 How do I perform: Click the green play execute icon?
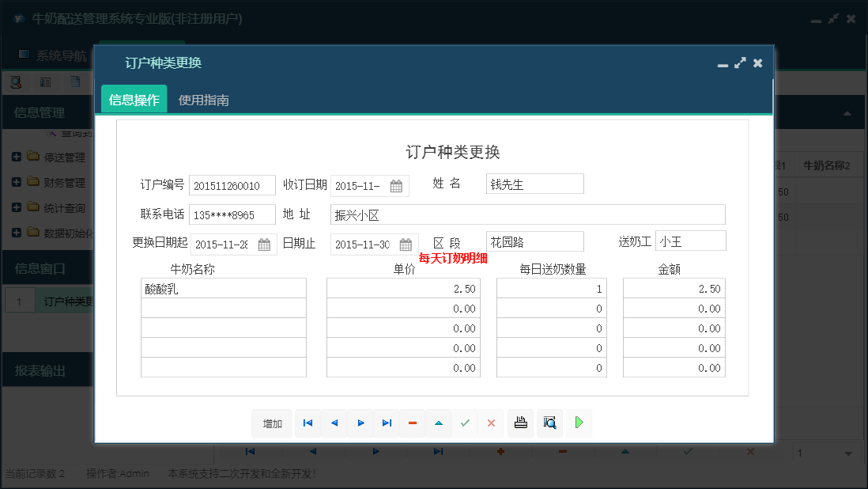[578, 423]
